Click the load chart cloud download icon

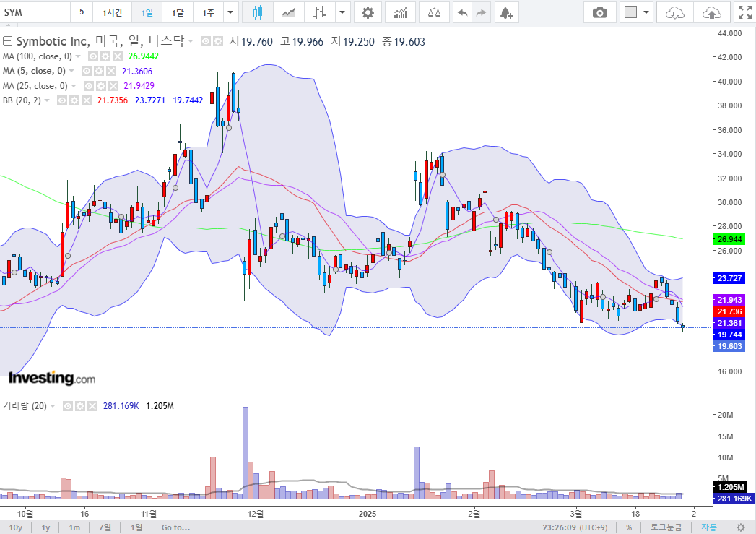(675, 12)
